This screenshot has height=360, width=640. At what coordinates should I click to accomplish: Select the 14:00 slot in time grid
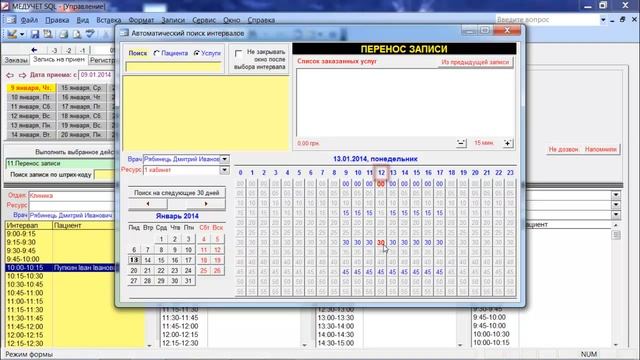pos(404,184)
